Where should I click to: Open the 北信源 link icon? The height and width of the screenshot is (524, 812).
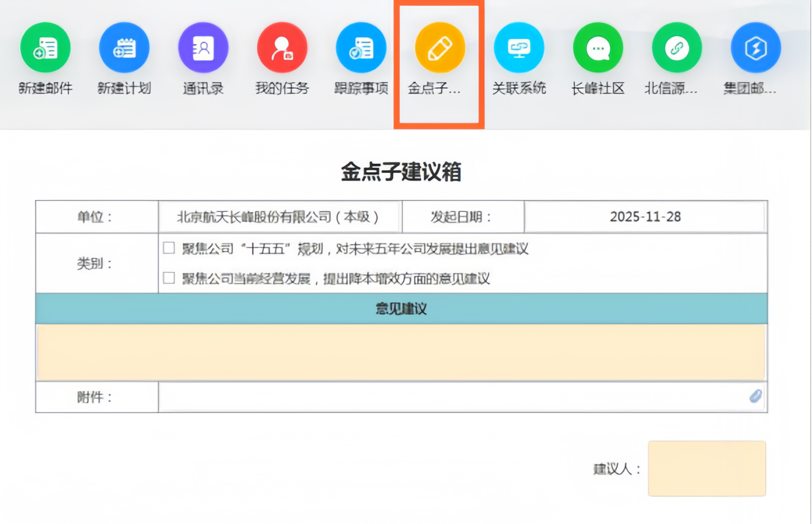click(x=677, y=48)
